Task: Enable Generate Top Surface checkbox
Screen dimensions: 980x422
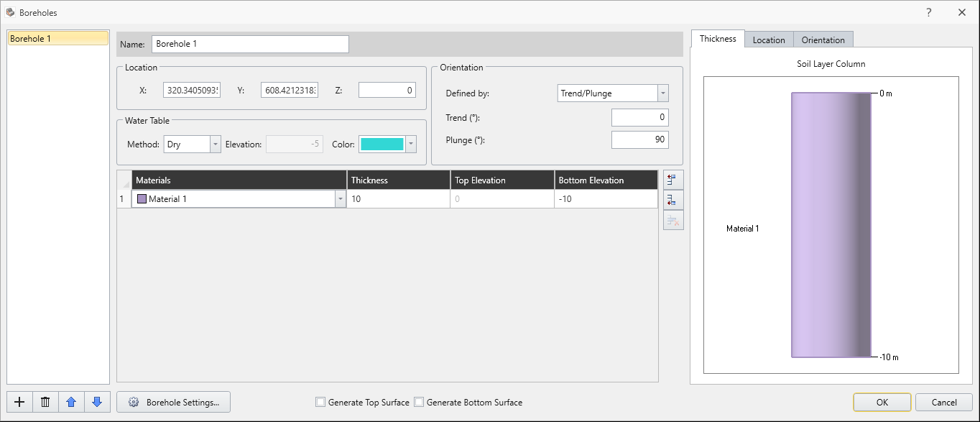Action: pyautogui.click(x=320, y=403)
